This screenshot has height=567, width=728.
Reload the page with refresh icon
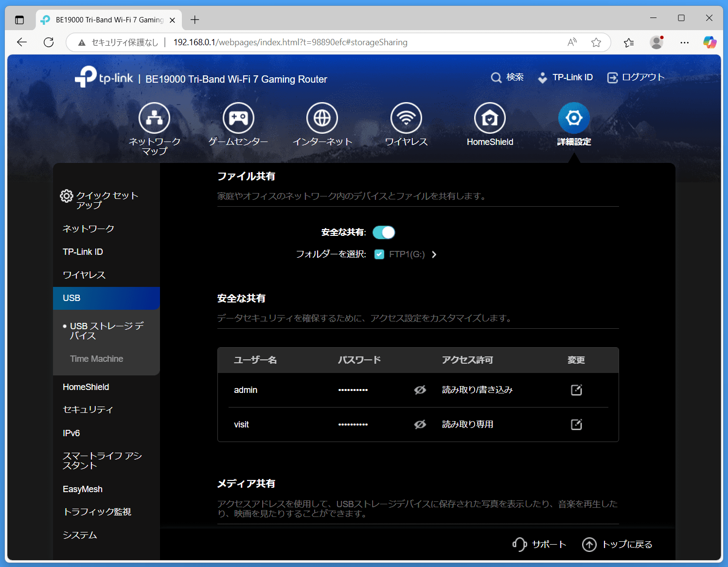click(49, 42)
